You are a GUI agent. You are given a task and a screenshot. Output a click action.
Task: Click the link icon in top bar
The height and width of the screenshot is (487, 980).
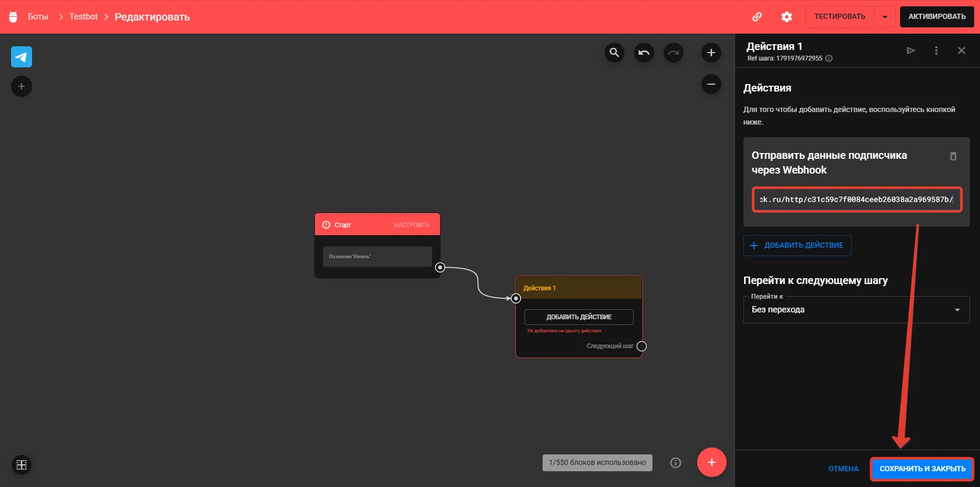(x=757, y=17)
